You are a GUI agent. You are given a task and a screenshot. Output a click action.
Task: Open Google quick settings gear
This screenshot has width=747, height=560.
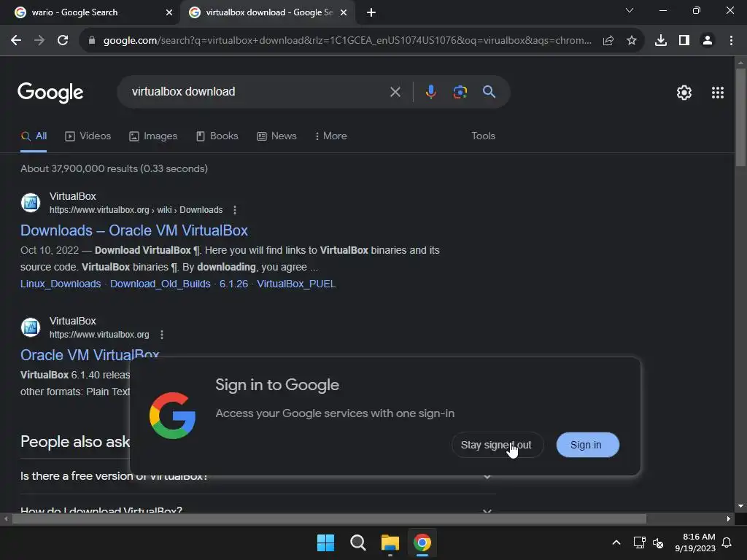coord(684,93)
